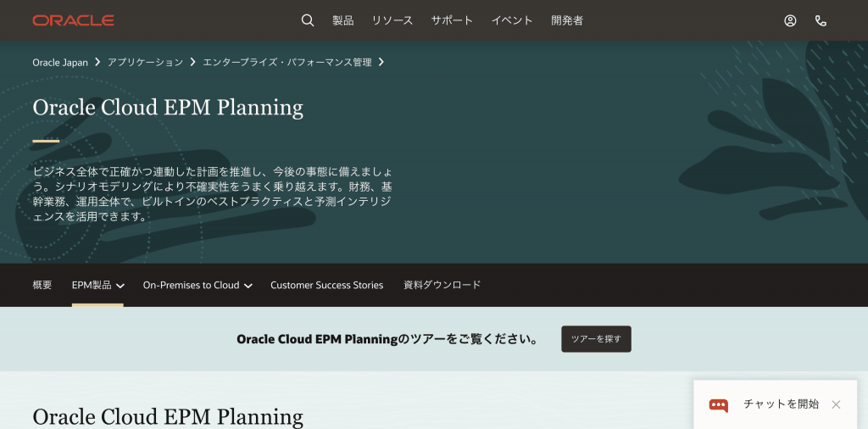Dismiss the chat popup with X

(836, 404)
